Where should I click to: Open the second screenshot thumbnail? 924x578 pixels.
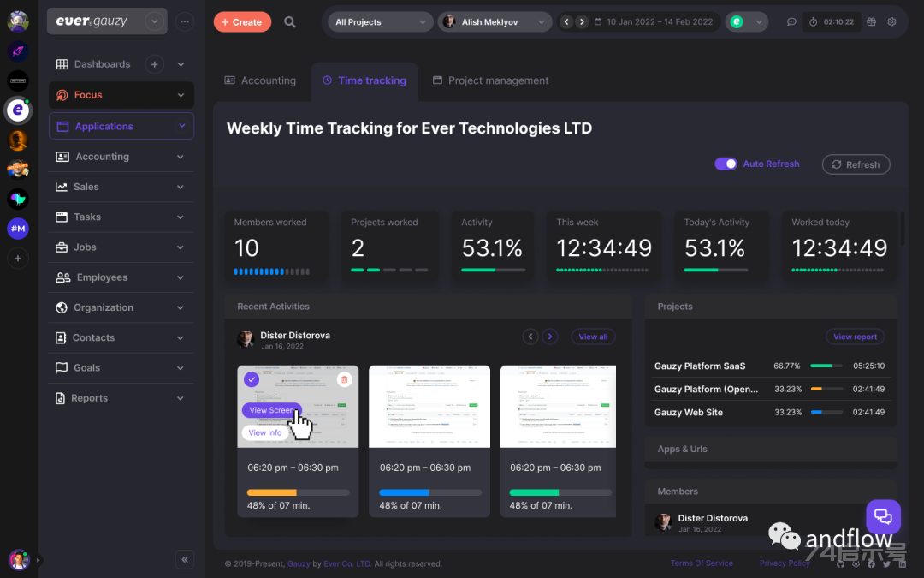pyautogui.click(x=429, y=407)
